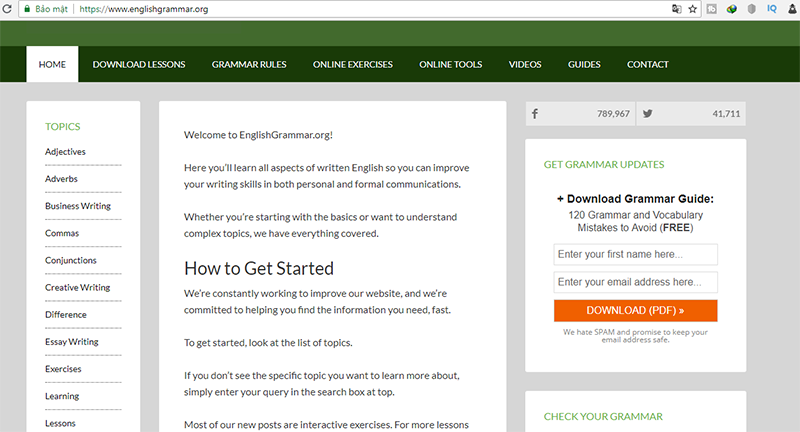Viewport: 800px width, 432px height.
Task: Click the secure padlock icon
Action: [28, 9]
